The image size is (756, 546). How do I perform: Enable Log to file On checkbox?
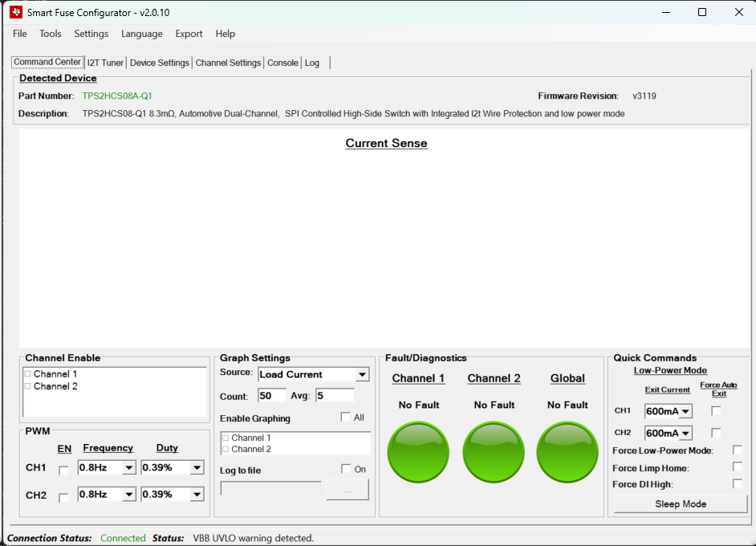pyautogui.click(x=346, y=469)
